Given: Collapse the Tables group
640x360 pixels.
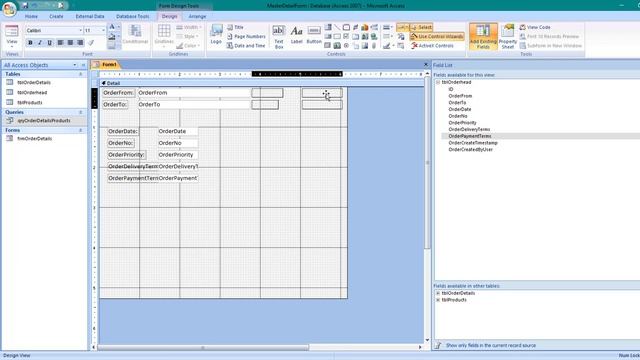Looking at the screenshot, I should pyautogui.click(x=80, y=74).
